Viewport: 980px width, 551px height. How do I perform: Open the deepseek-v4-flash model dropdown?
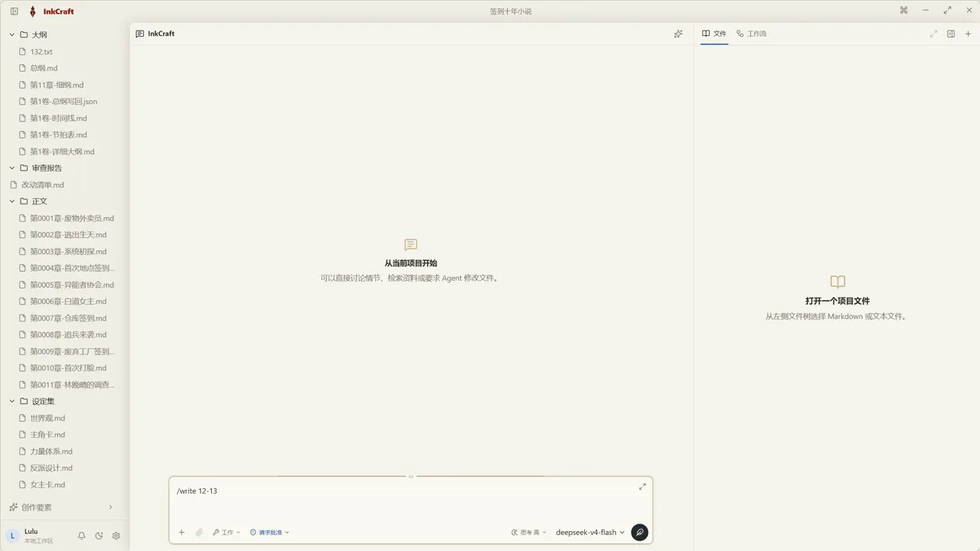click(x=590, y=532)
